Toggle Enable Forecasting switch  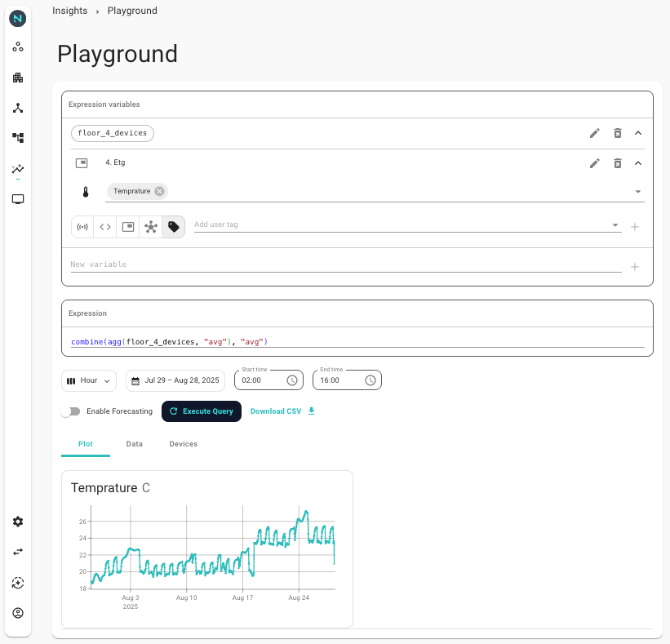[70, 411]
